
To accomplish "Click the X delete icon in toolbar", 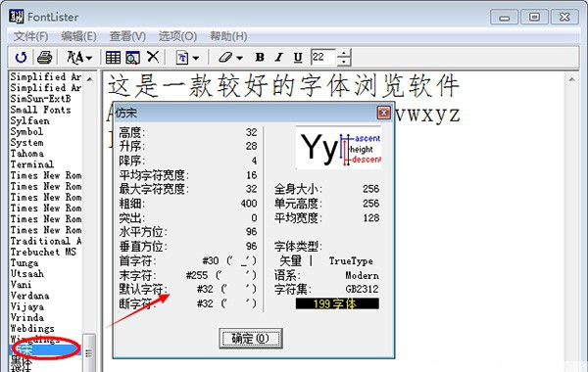I will click(x=153, y=57).
